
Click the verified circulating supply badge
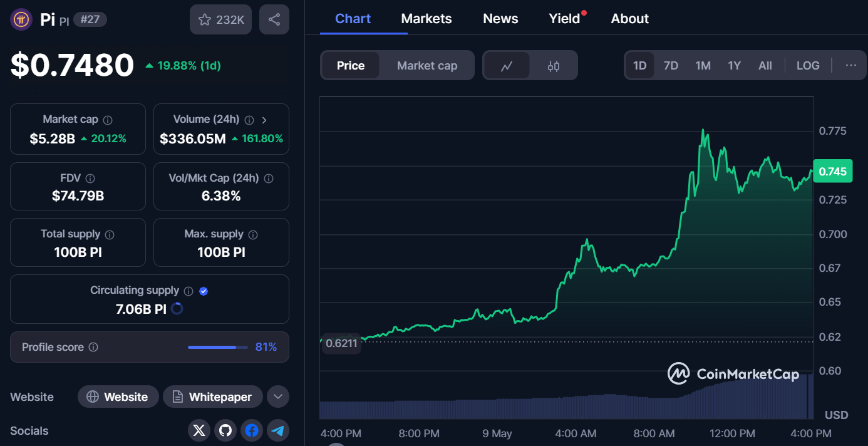pyautogui.click(x=204, y=291)
